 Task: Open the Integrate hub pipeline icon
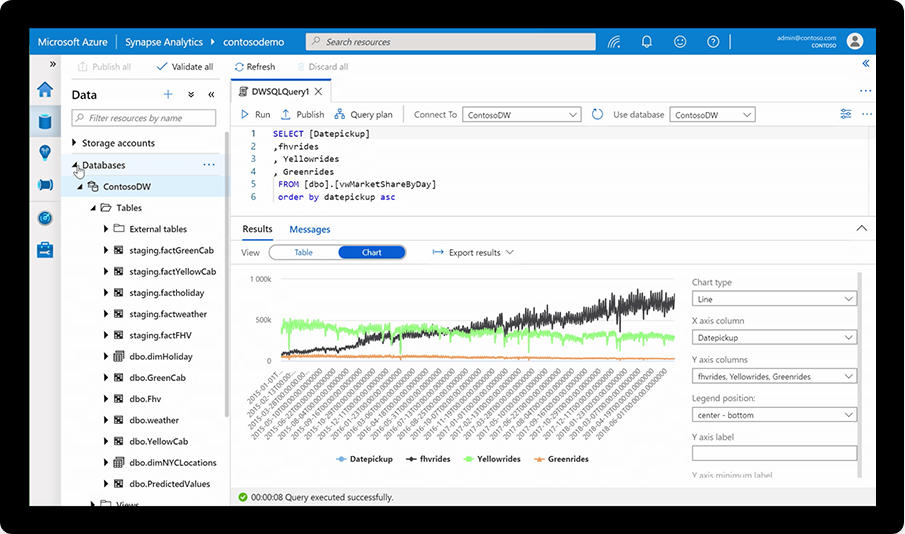point(45,185)
